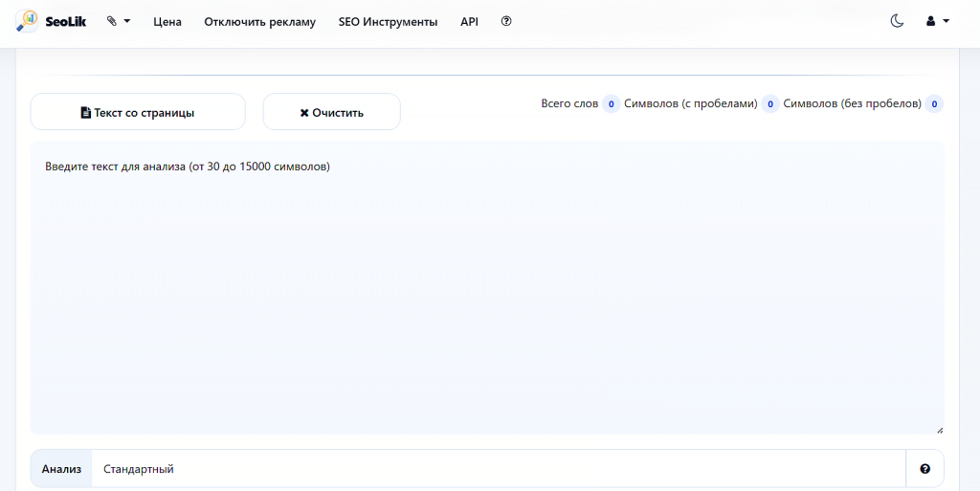This screenshot has width=980, height=491.
Task: Expand the user account dropdown
Action: [x=938, y=21]
